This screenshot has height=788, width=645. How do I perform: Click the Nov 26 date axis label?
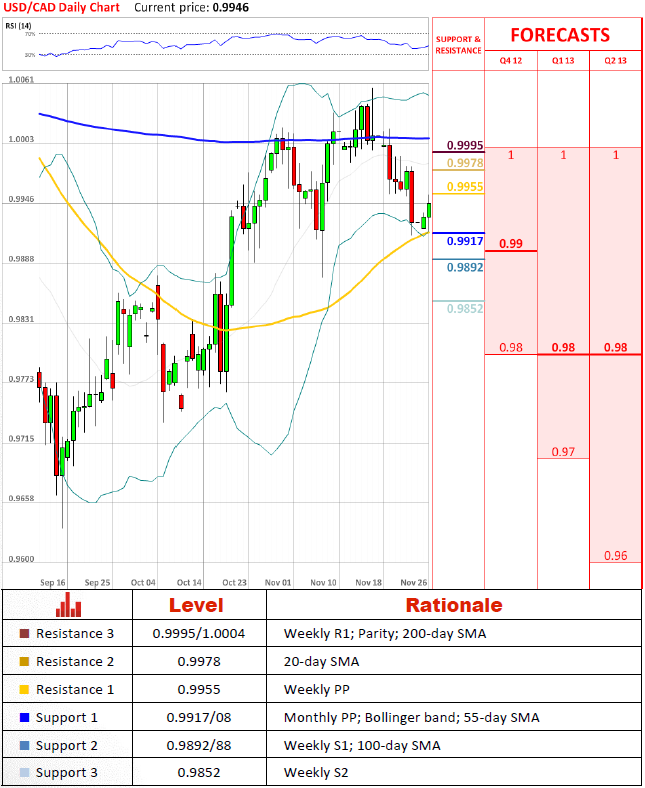[414, 582]
